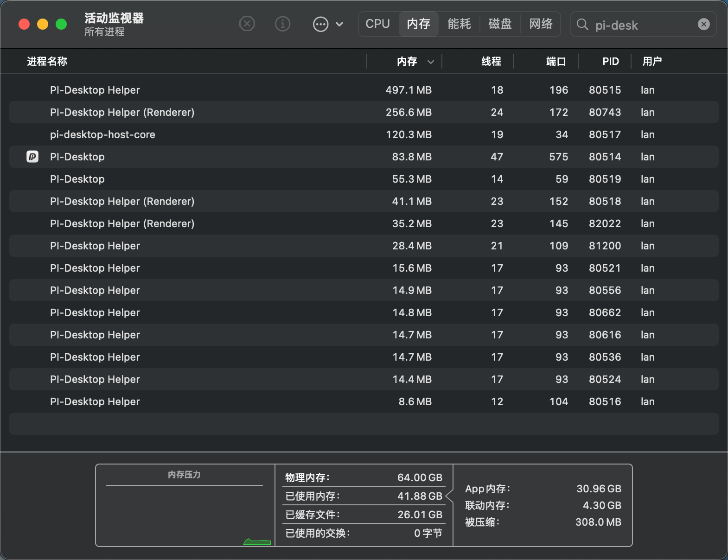Switch to the 能耗 tab
Image resolution: width=728 pixels, height=560 pixels.
pos(459,24)
